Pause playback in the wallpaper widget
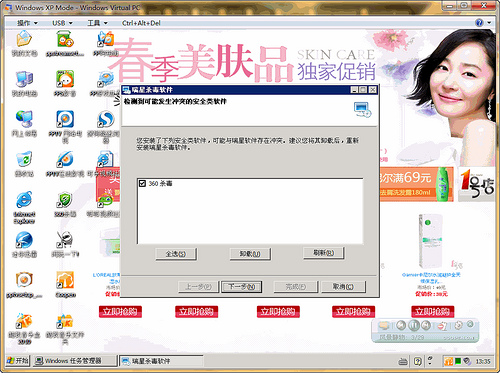Viewport: 500px width, 373px height. click(x=414, y=325)
